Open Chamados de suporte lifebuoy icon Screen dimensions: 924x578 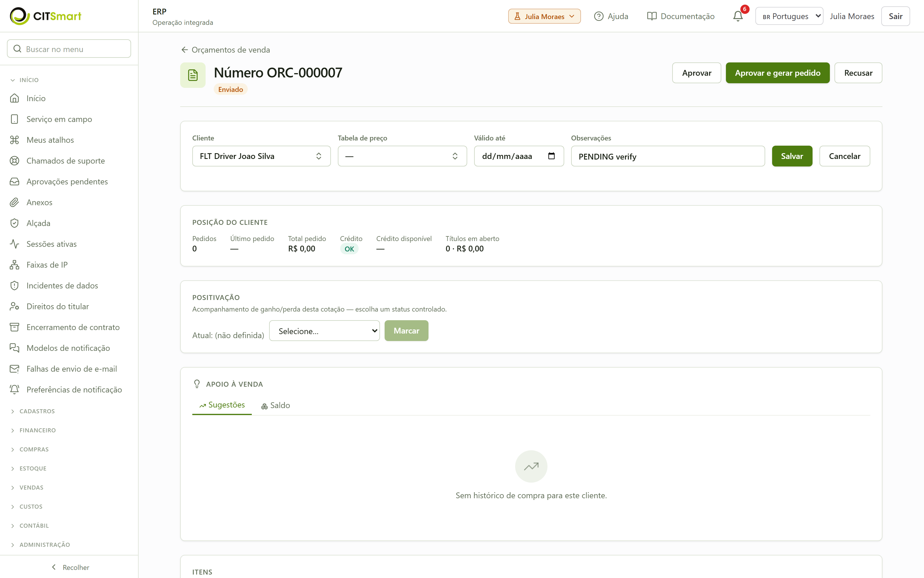14,161
